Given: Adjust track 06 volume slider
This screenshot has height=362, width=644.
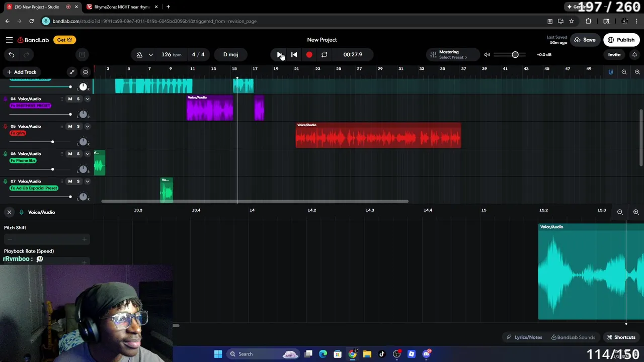Looking at the screenshot, I should 52,169.
